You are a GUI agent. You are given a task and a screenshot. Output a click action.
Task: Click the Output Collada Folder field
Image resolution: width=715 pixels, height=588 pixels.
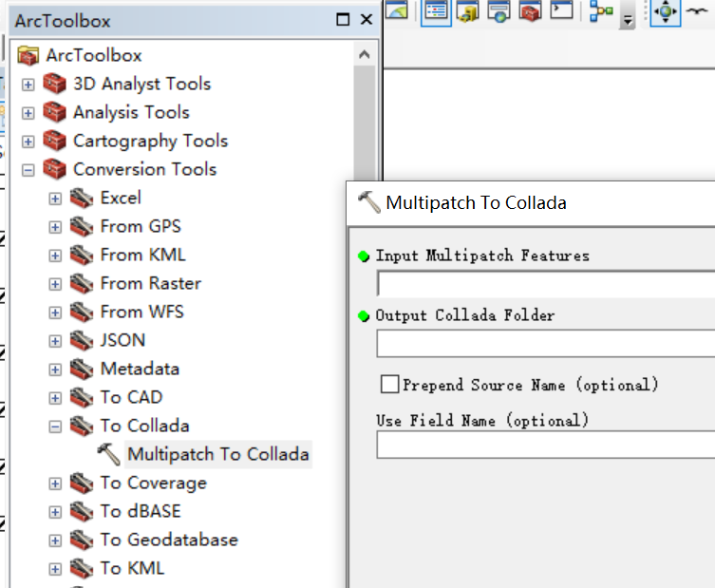(546, 343)
